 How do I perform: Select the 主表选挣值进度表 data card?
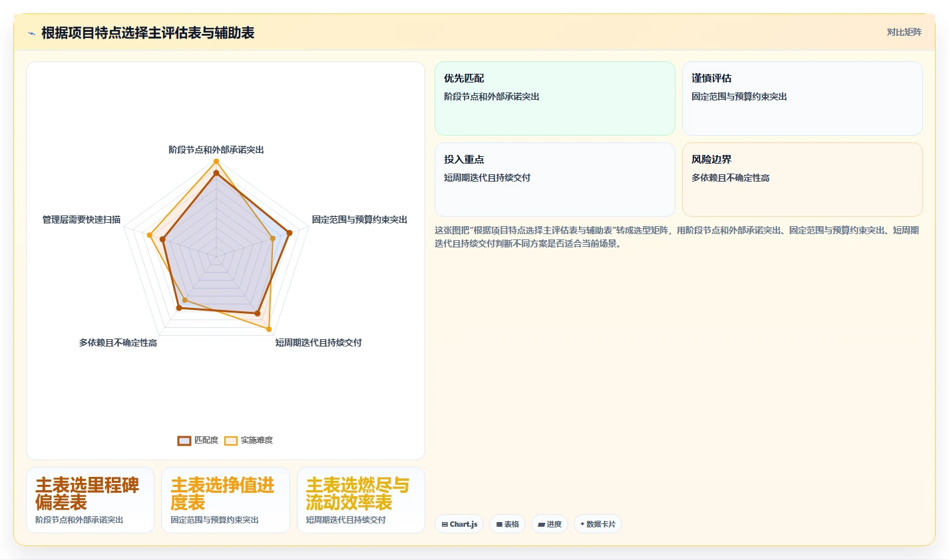(226, 500)
